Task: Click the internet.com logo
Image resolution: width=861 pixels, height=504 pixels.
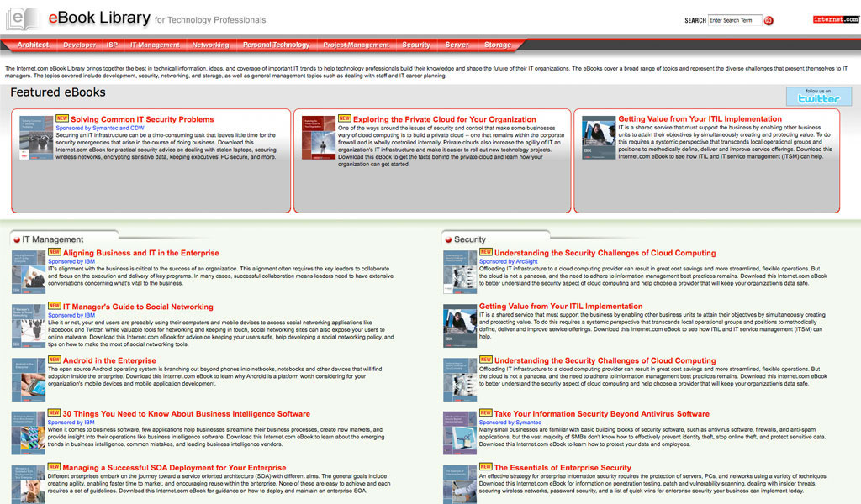Action: pos(835,19)
